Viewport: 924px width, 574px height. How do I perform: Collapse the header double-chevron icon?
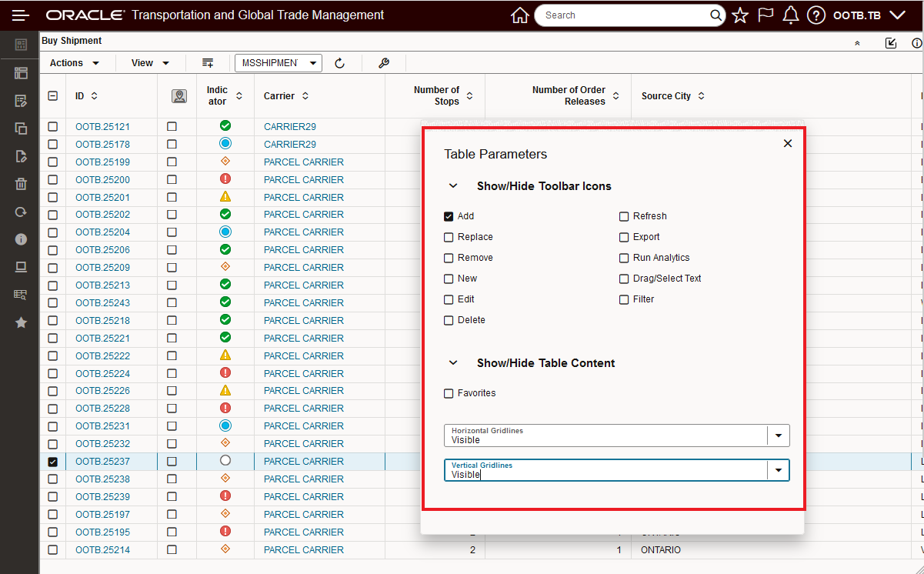857,43
